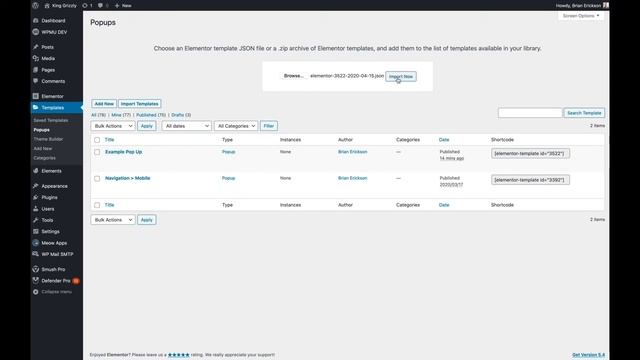
Task: Click the Appearance brush icon
Action: pyautogui.click(x=36, y=186)
